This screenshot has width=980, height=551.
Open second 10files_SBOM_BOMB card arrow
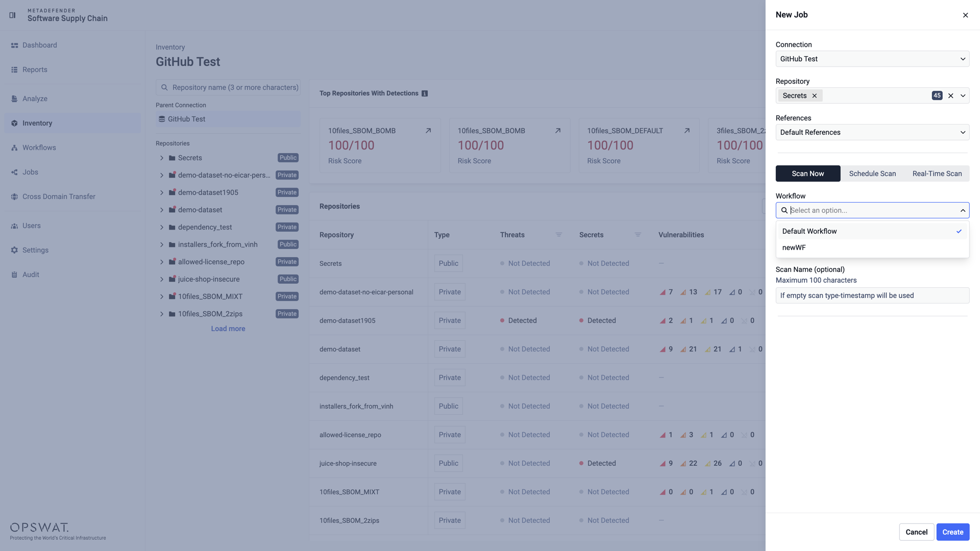point(558,131)
